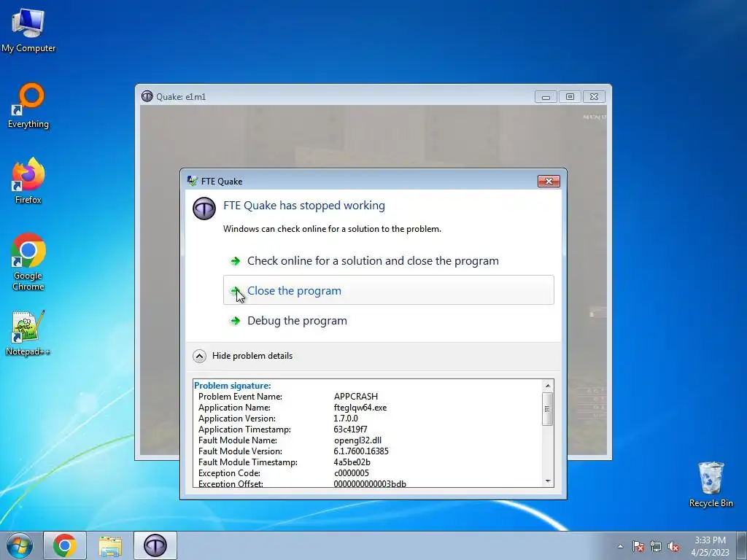The width and height of the screenshot is (747, 560).
Task: Click the fteglqw64.exe application name
Action: pyautogui.click(x=360, y=408)
